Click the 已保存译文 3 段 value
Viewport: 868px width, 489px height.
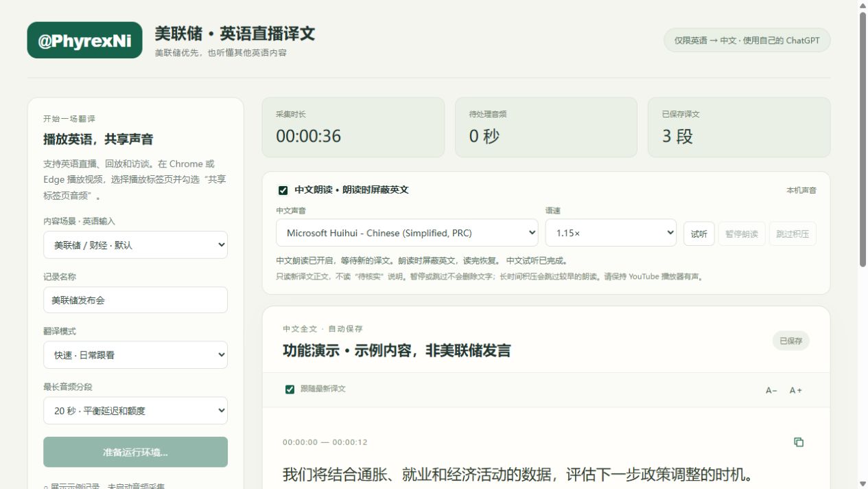677,136
